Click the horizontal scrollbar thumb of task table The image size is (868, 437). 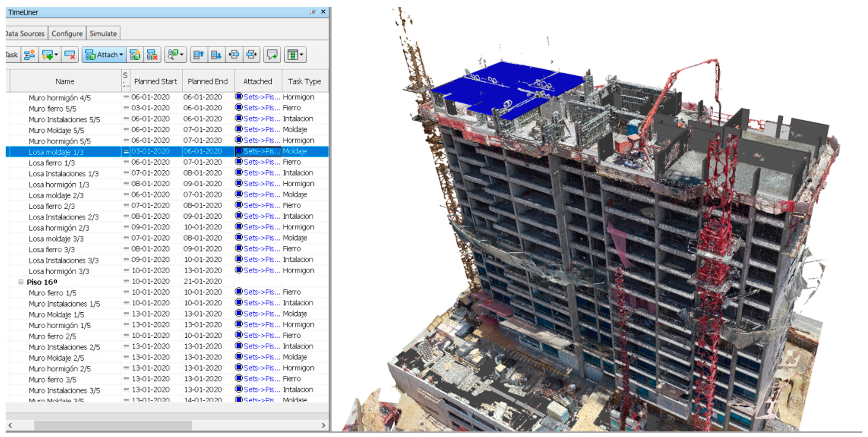pyautogui.click(x=113, y=425)
